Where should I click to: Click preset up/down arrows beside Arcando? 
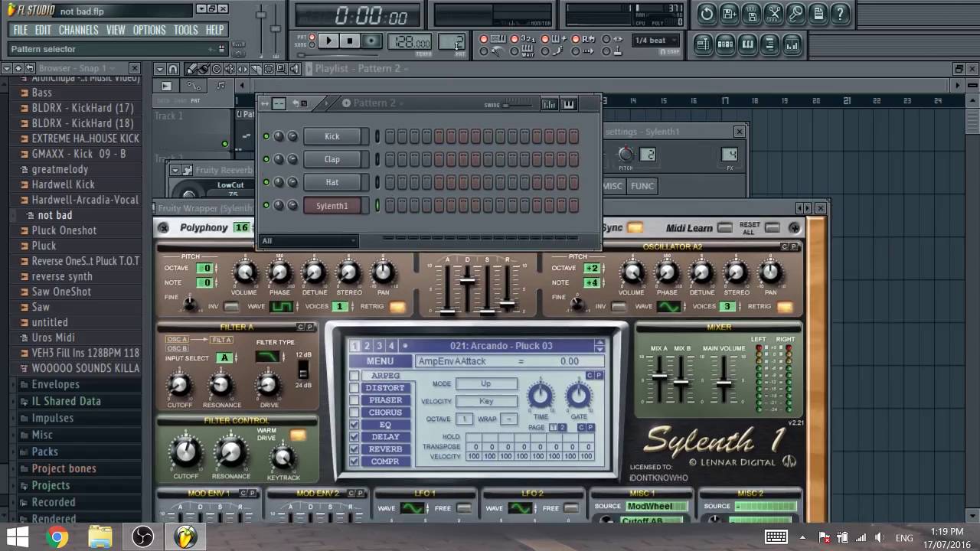(599, 346)
